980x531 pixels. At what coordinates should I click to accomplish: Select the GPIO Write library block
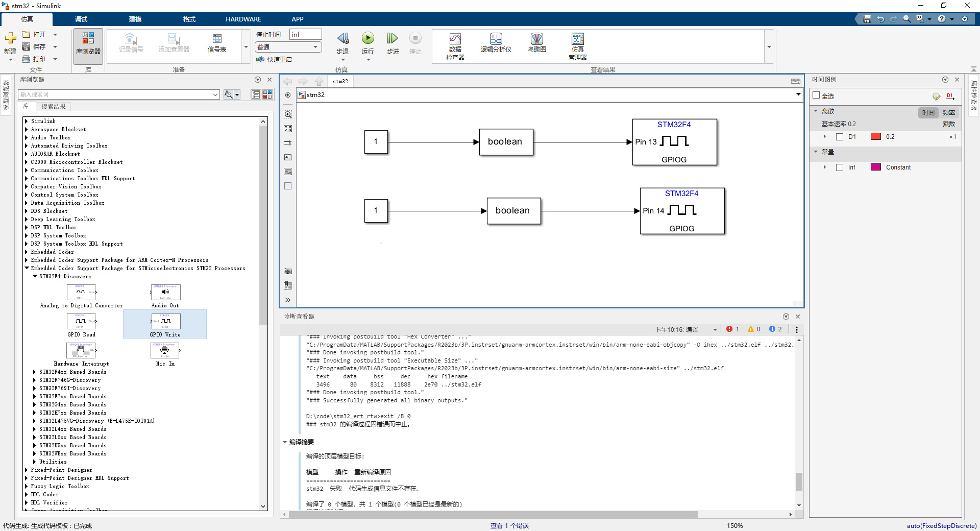(x=165, y=324)
